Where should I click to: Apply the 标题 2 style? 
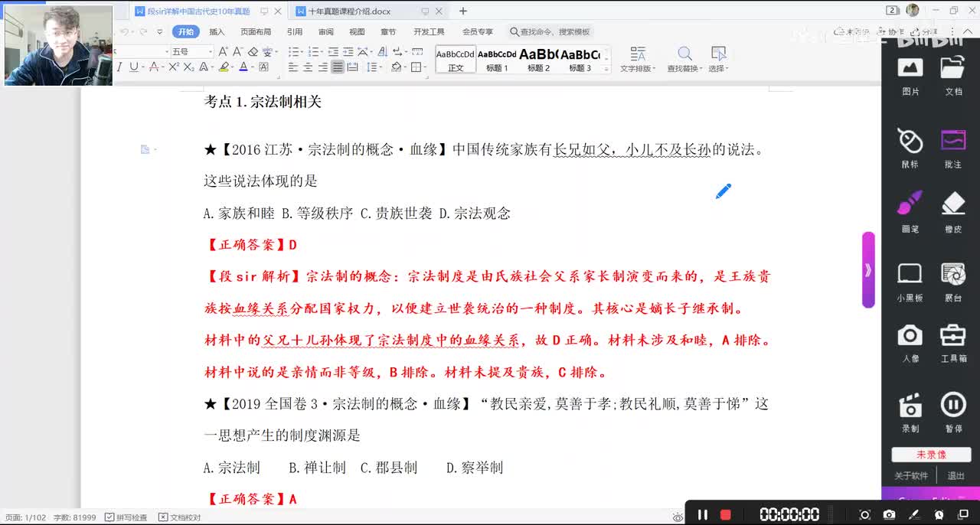point(538,60)
